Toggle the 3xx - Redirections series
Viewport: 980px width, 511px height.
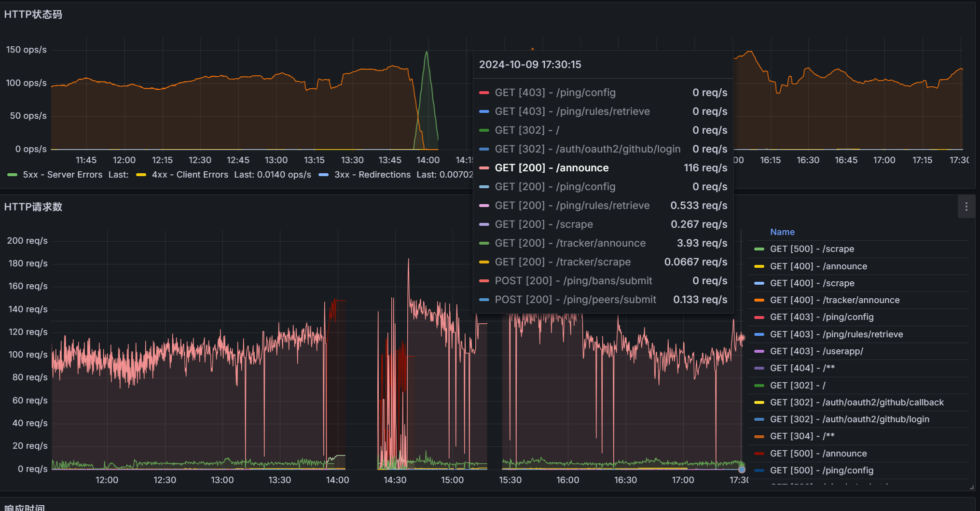[x=372, y=175]
